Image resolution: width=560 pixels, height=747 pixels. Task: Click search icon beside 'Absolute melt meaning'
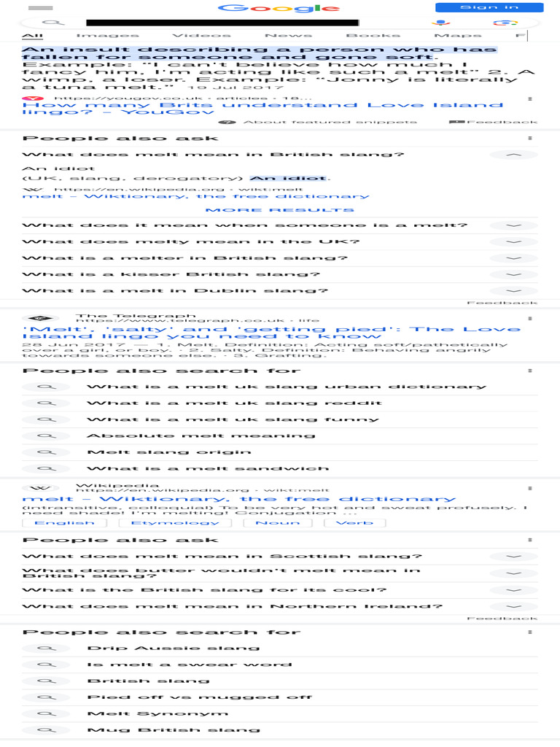47,436
